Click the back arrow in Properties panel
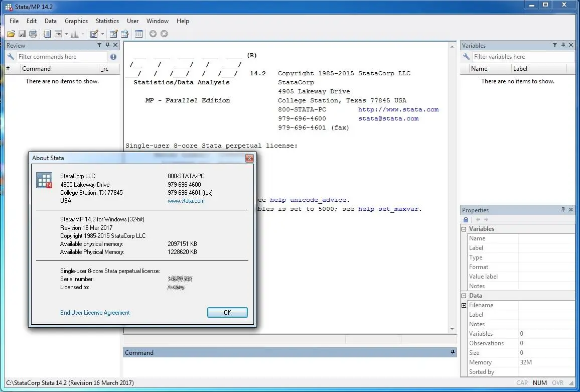The image size is (580, 392). click(478, 219)
